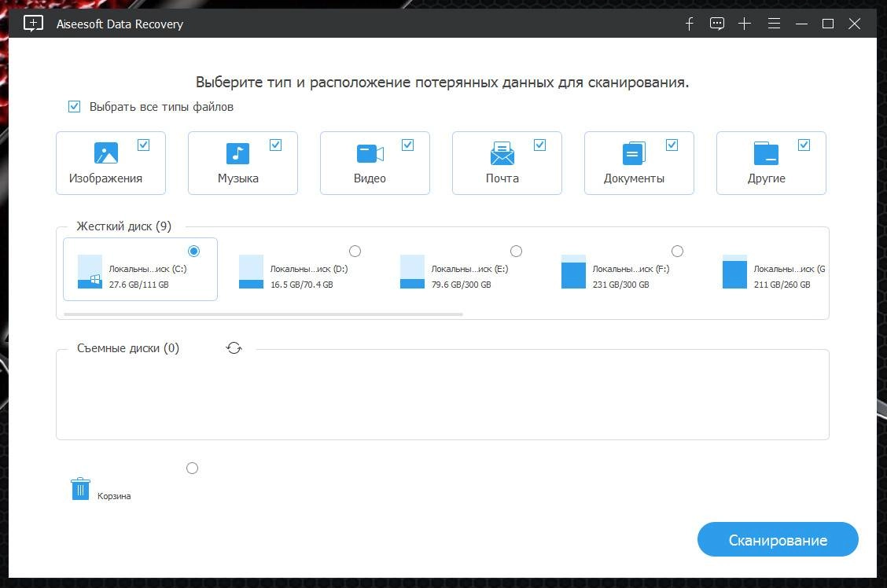The width and height of the screenshot is (887, 588).
Task: Click the Документы pages icon
Action: pyautogui.click(x=634, y=153)
